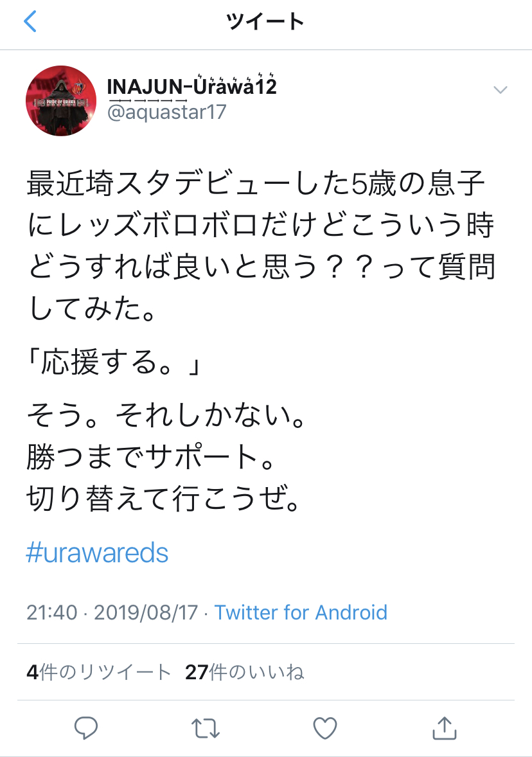The width and height of the screenshot is (532, 757).
Task: Tap the 21:40 · 2019/08/17 timestamp
Action: coord(112,612)
